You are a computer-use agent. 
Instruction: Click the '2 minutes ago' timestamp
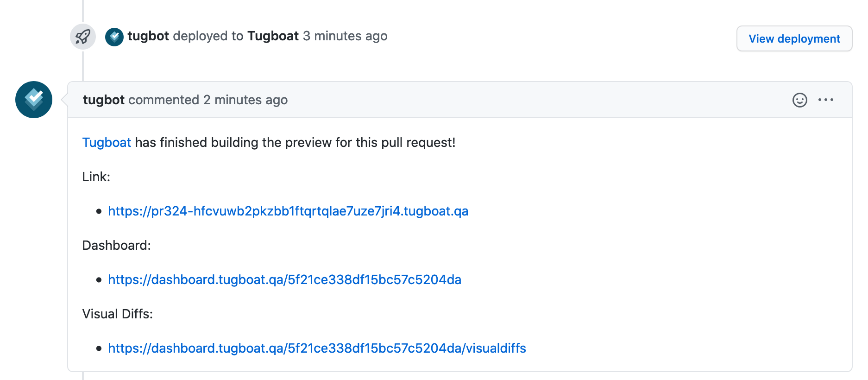coord(245,100)
